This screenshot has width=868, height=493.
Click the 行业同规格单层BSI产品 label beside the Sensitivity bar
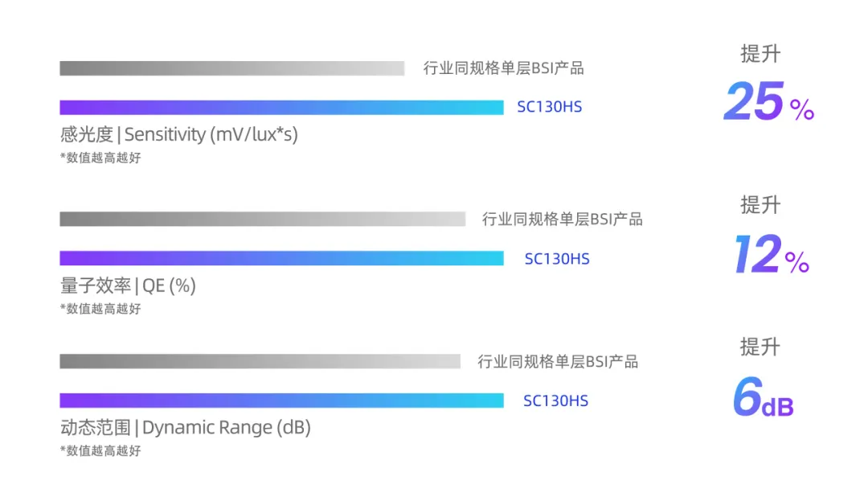[x=504, y=68]
